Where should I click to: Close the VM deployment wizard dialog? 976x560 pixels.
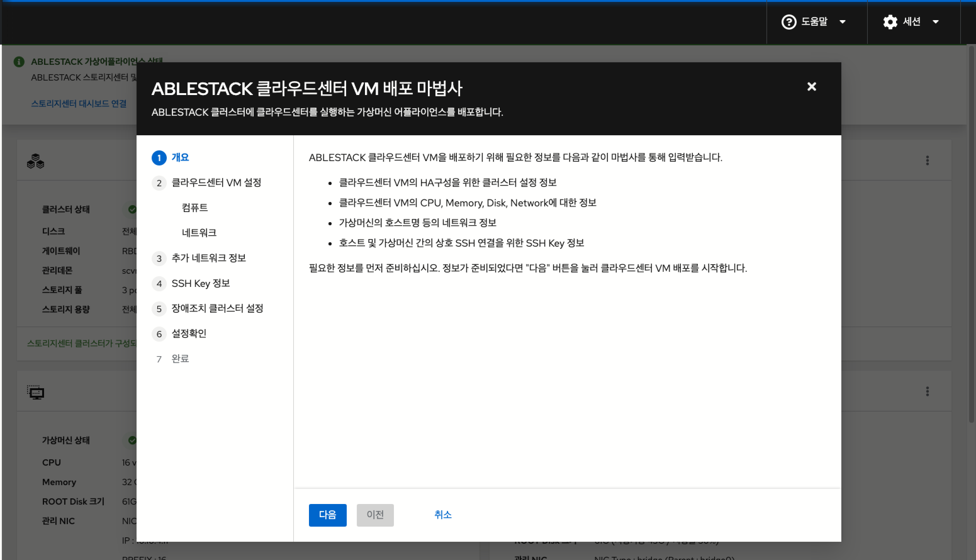coord(812,87)
